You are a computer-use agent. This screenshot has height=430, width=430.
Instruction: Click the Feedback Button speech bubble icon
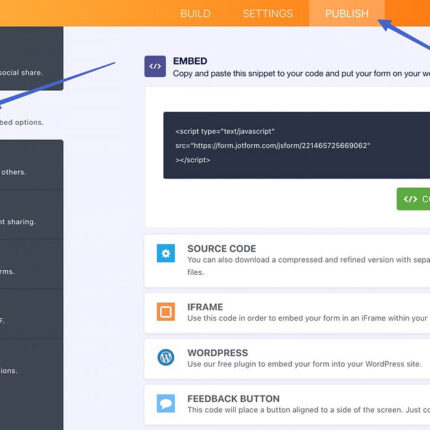[x=166, y=403]
